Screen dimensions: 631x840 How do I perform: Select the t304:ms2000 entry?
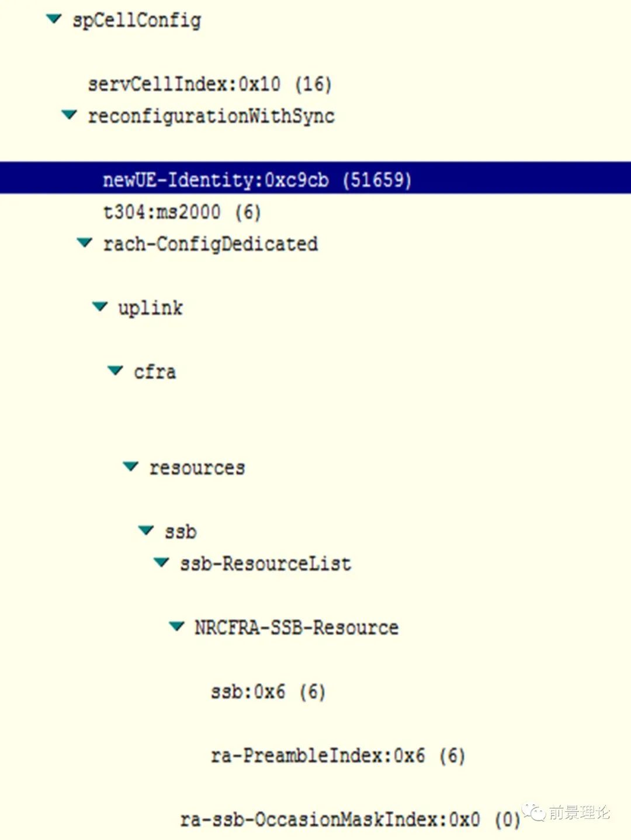coord(182,212)
